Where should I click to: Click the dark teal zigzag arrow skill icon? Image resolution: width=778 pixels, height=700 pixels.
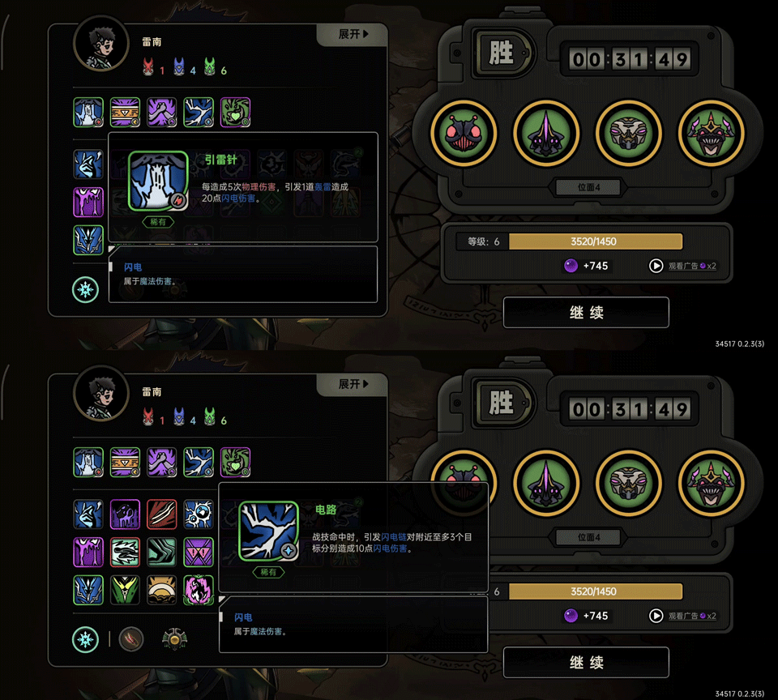click(x=162, y=552)
